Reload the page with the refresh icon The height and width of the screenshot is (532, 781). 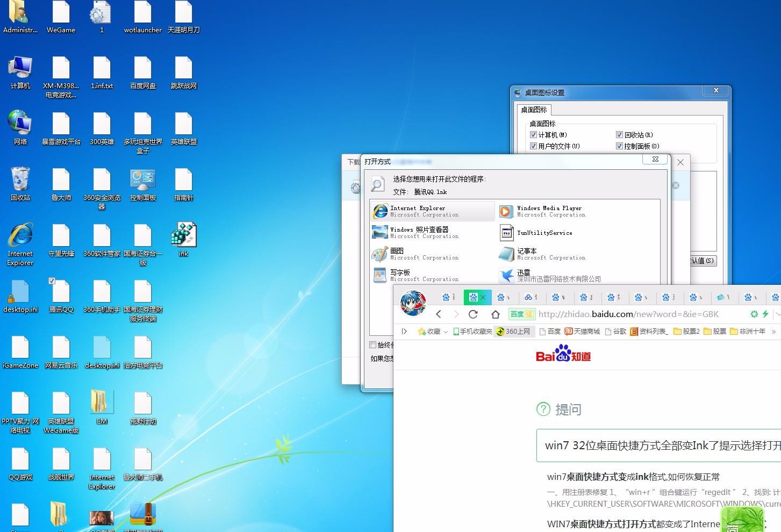coord(473,314)
